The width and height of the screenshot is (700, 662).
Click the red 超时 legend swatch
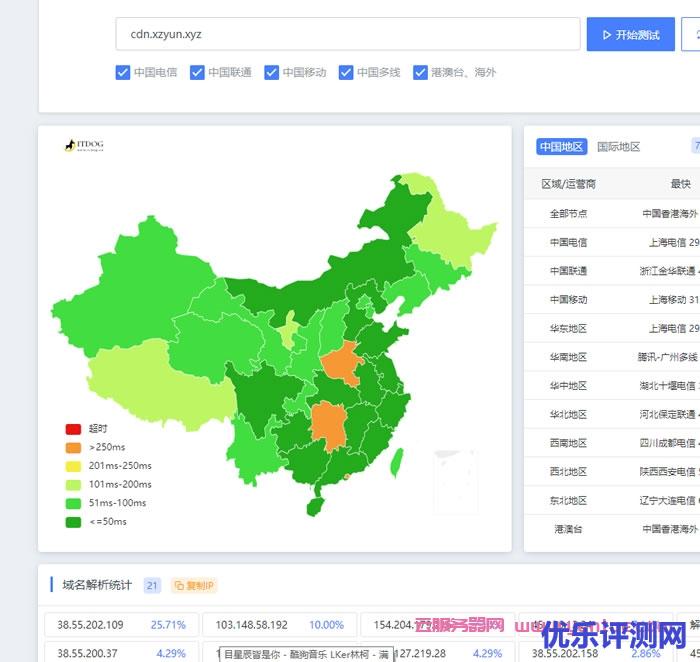[73, 429]
